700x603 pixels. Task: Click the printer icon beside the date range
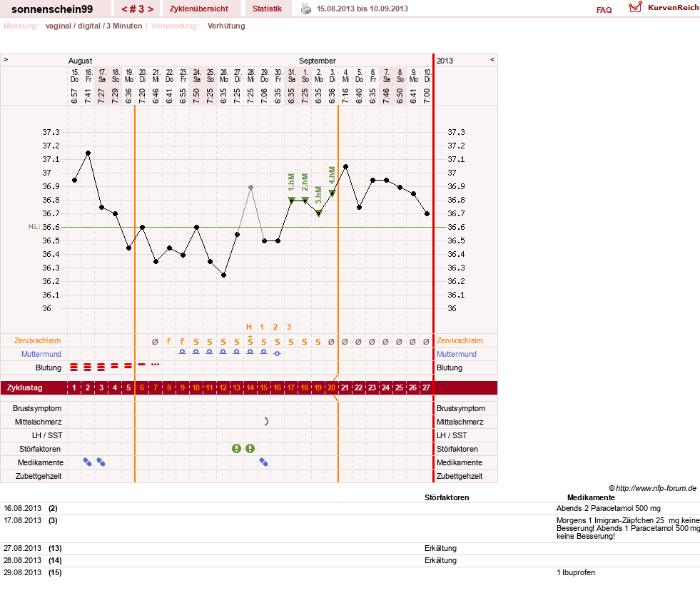(306, 9)
